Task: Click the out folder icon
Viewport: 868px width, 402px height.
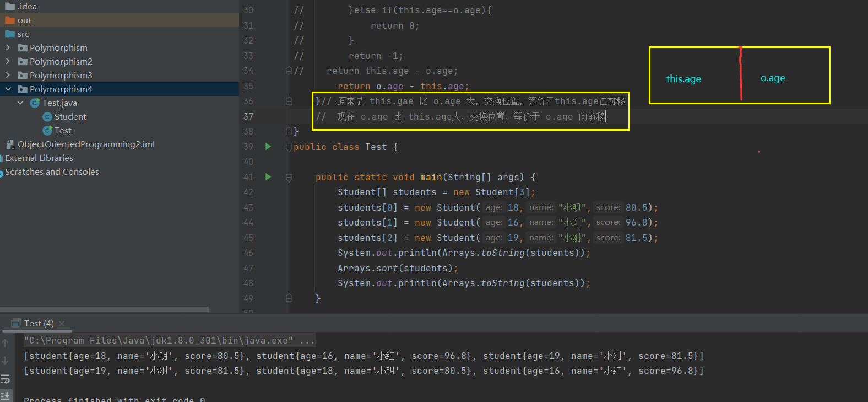Action: tap(10, 20)
